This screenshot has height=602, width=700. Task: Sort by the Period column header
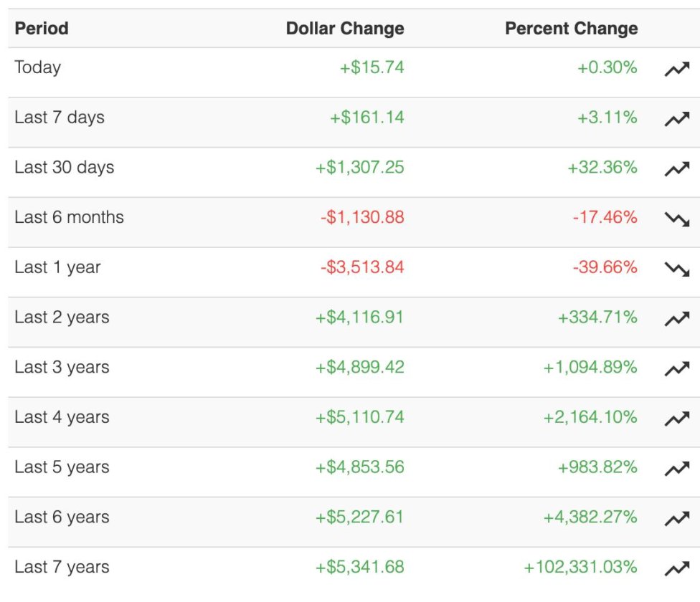42,29
